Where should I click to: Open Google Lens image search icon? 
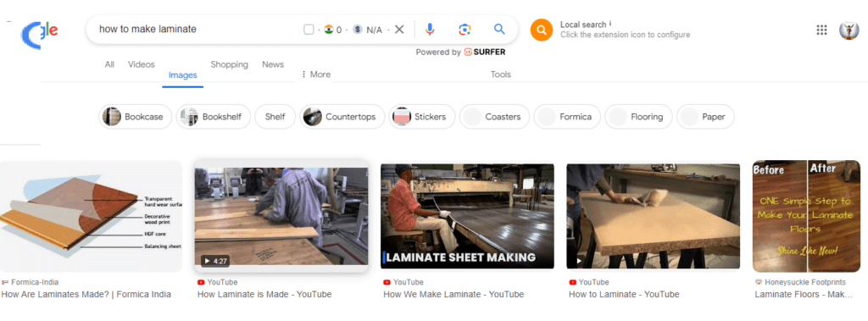point(465,30)
